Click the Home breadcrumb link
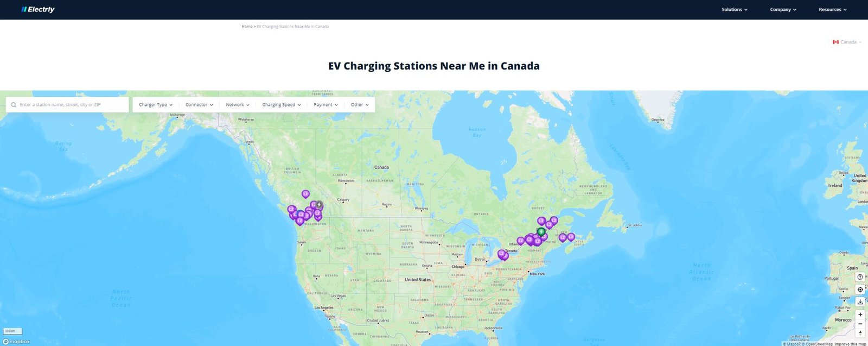868x346 pixels. (x=247, y=27)
